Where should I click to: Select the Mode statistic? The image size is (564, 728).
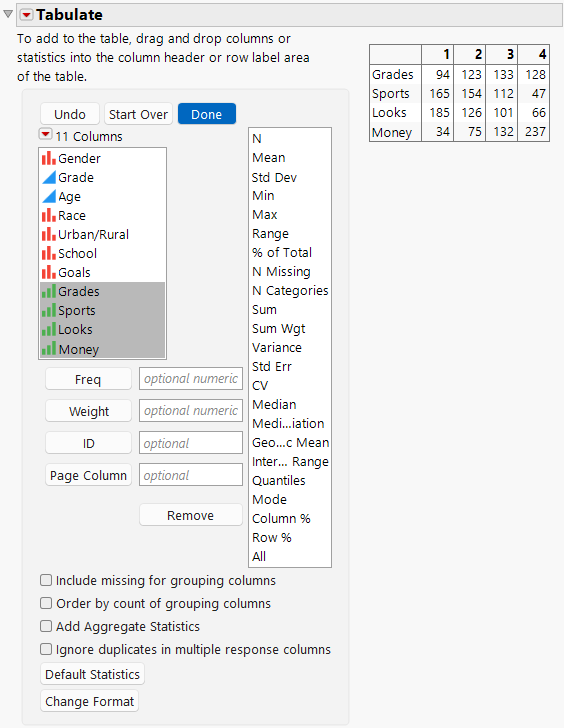click(x=269, y=500)
